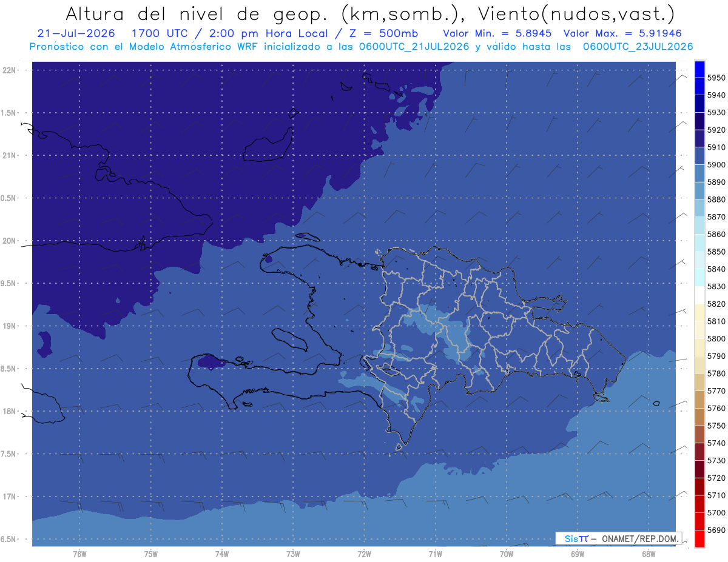Click the '5790' color bar label
Image resolution: width=728 pixels, height=562 pixels.
click(716, 356)
